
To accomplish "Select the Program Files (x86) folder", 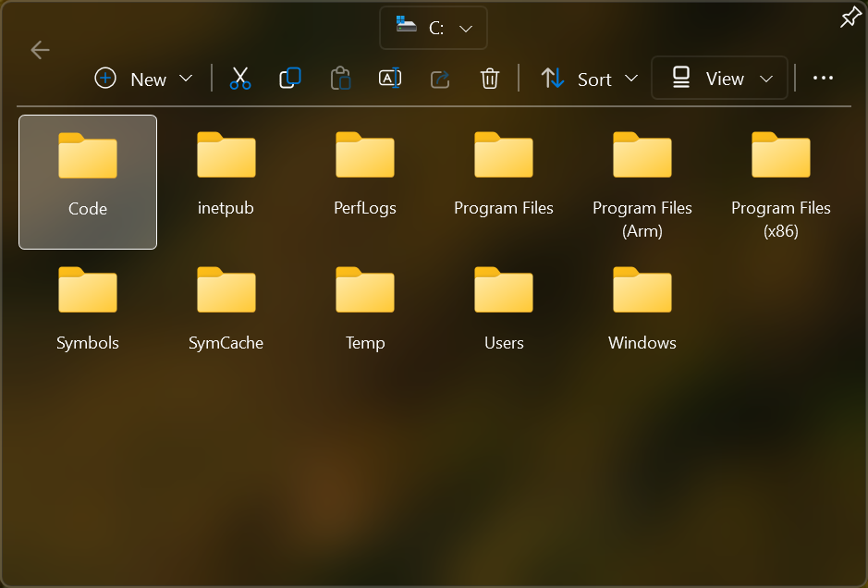I will pos(780,182).
